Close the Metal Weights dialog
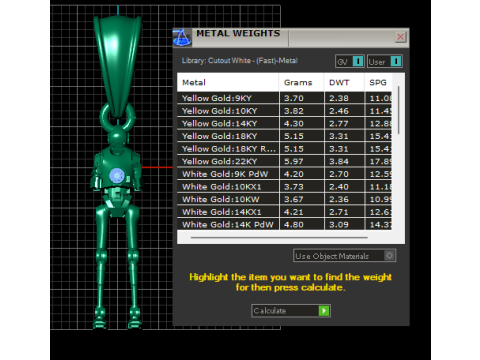The width and height of the screenshot is (480, 360). pyautogui.click(x=400, y=37)
